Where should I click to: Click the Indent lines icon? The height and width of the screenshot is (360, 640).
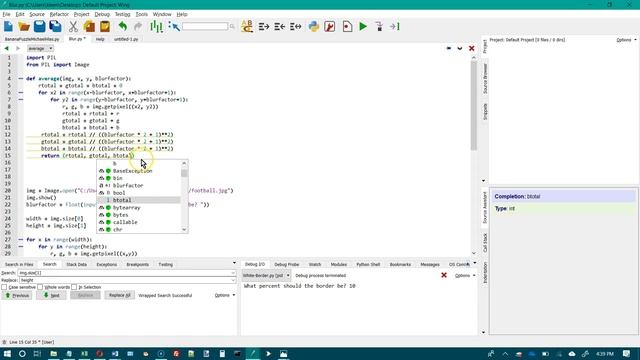pyautogui.click(x=264, y=27)
